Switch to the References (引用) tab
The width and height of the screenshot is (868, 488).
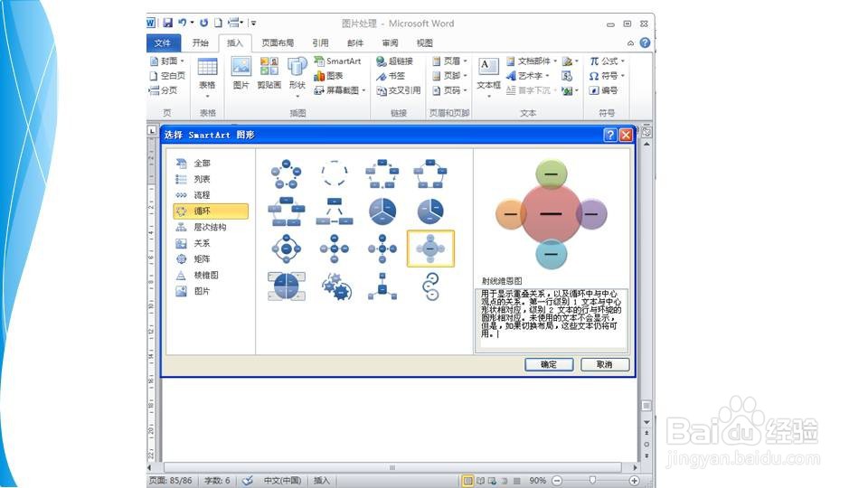point(320,42)
